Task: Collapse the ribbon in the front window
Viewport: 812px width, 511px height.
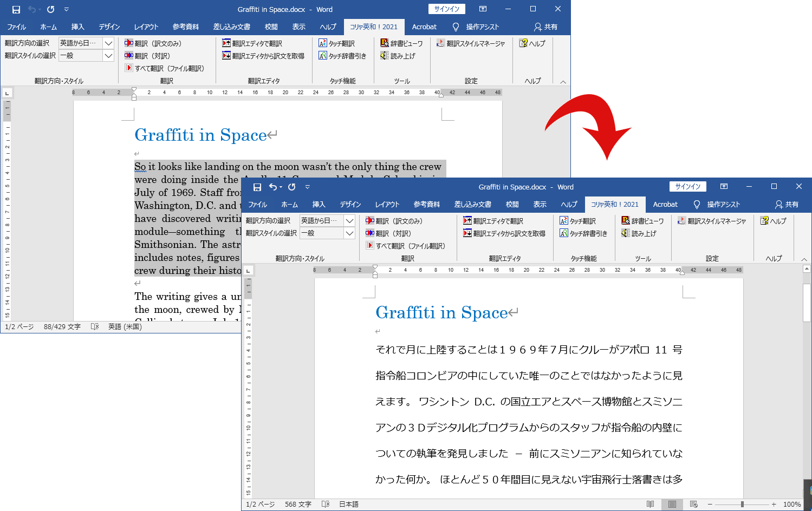Action: pos(804,259)
